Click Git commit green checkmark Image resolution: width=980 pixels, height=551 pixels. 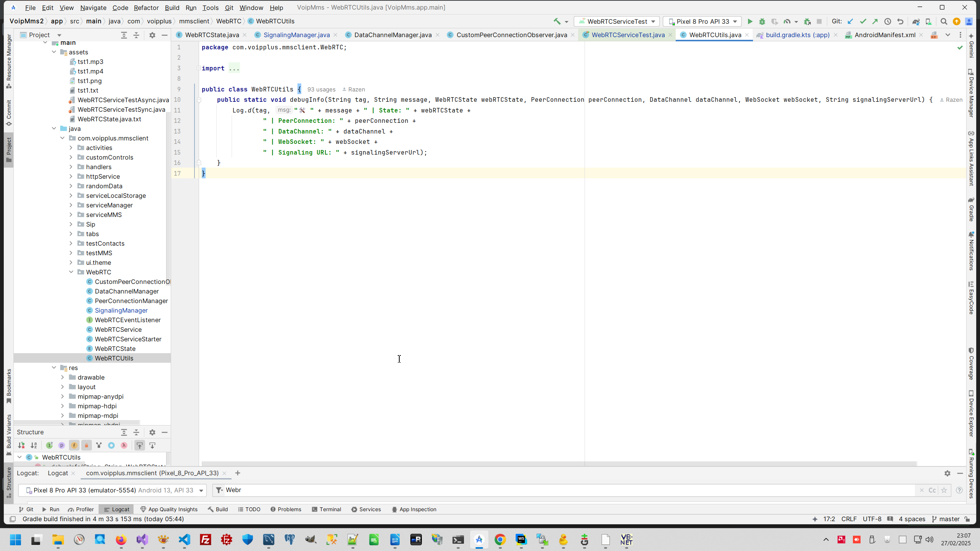click(x=863, y=21)
